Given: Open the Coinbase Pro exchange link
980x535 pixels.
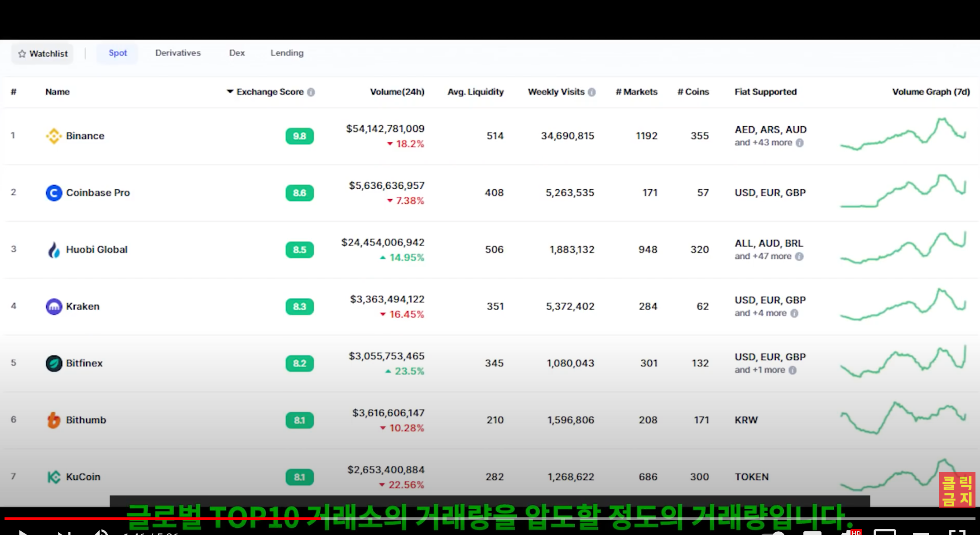Looking at the screenshot, I should point(98,193).
